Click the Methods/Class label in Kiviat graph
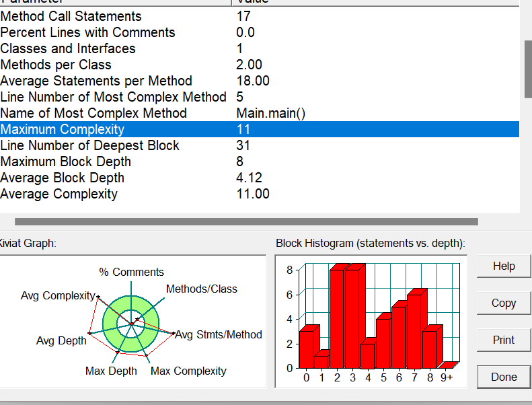 [202, 289]
